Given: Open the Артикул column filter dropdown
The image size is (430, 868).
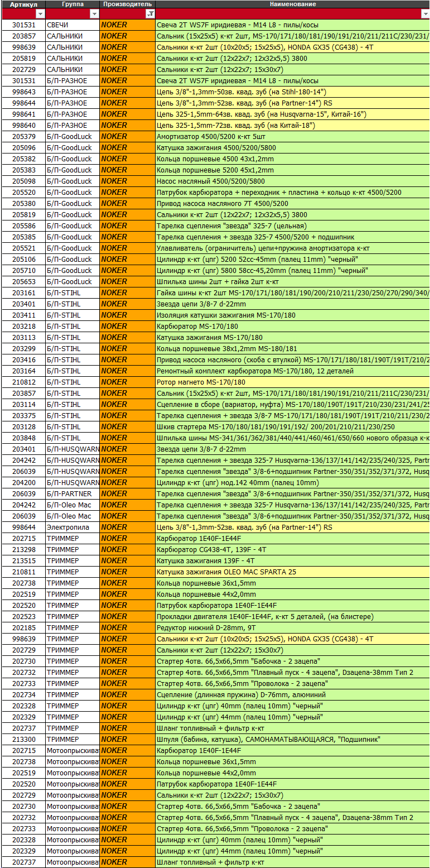Looking at the screenshot, I should coord(40,14).
